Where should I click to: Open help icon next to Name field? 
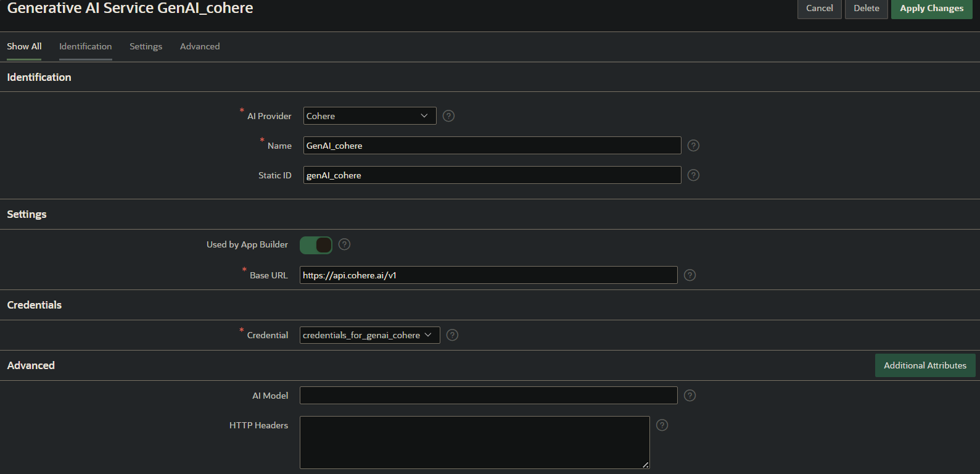(694, 146)
